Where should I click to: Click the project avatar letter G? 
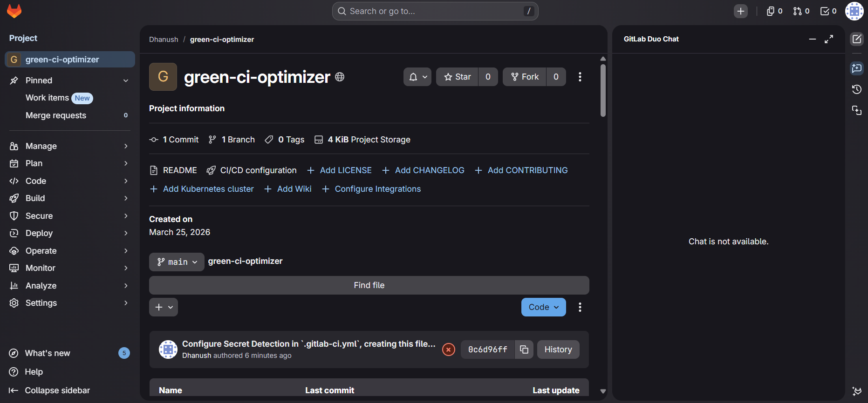click(x=163, y=77)
